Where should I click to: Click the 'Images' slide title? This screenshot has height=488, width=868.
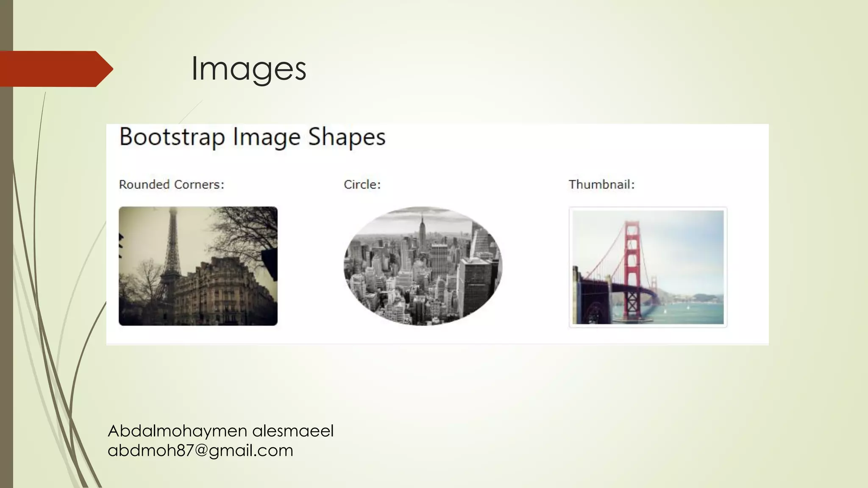point(248,69)
